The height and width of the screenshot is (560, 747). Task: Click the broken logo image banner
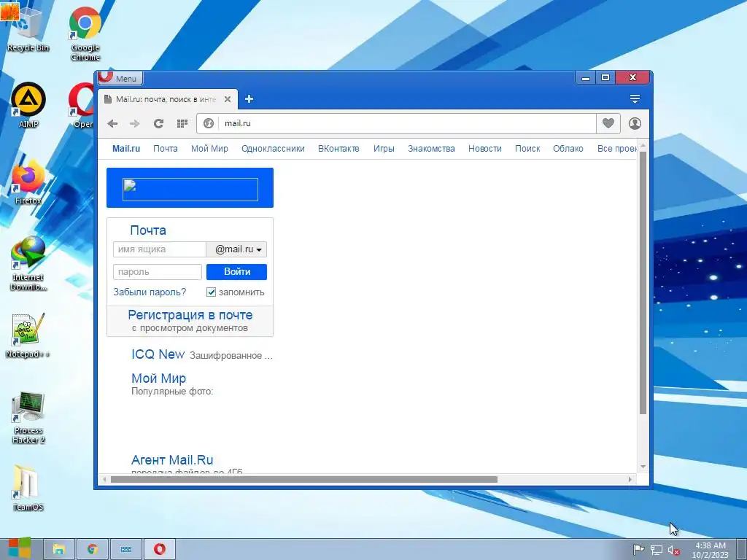pos(190,190)
